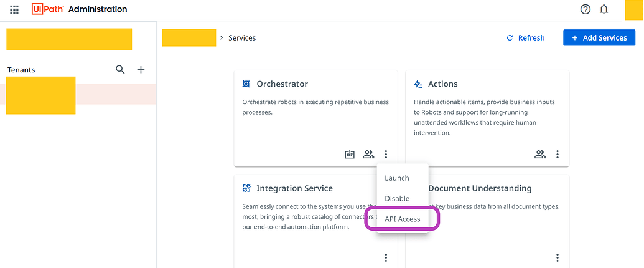Open Actions manage users icon
This screenshot has width=644, height=268.
540,155
